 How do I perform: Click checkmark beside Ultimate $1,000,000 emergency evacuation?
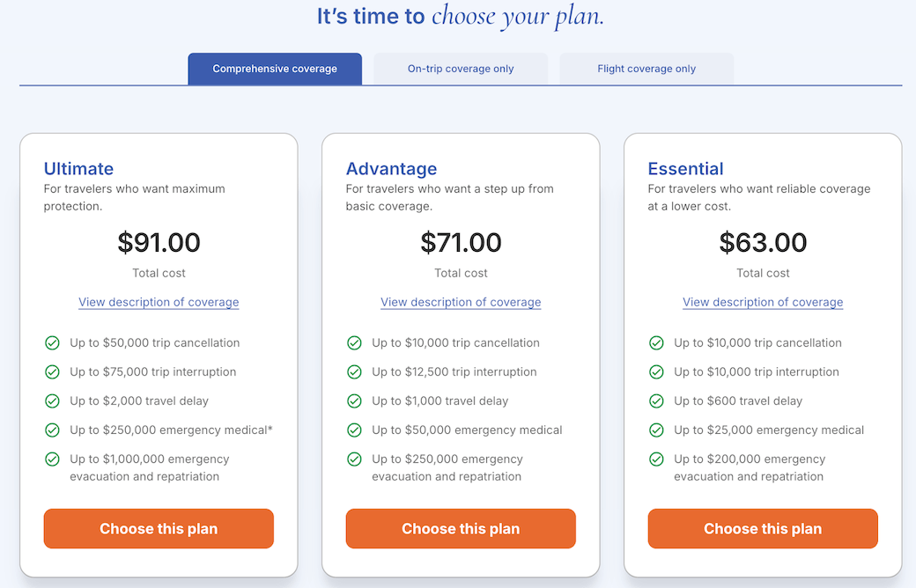click(x=52, y=459)
